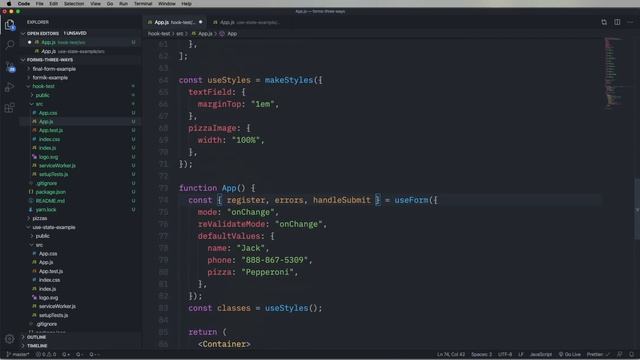Viewport: 640px width, 360px height.
Task: Click the feedback icon in status bar
Action: point(620,354)
